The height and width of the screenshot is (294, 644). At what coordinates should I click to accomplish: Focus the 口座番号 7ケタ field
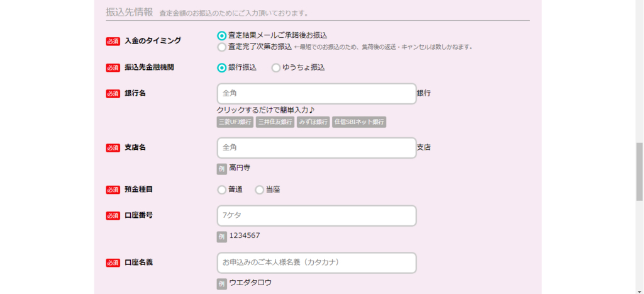316,215
